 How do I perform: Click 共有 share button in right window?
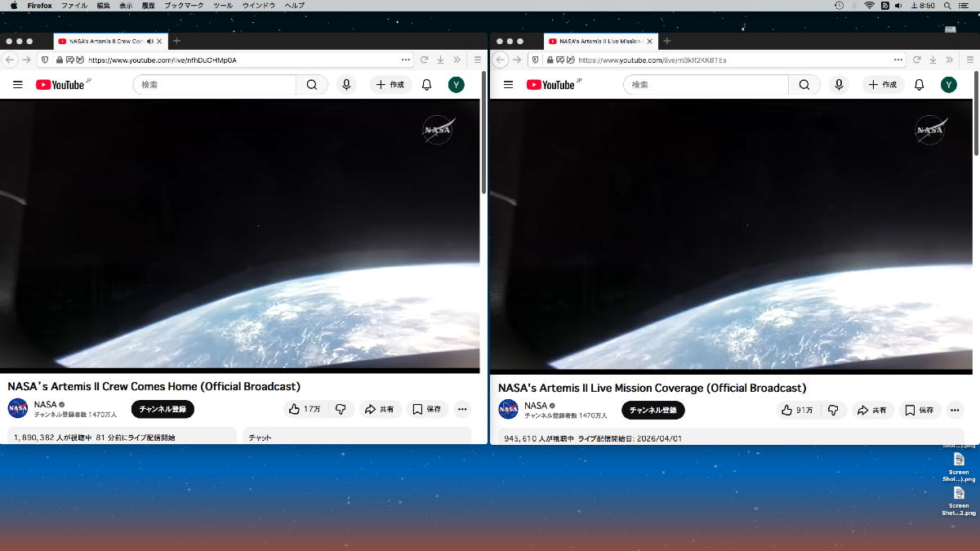point(873,410)
